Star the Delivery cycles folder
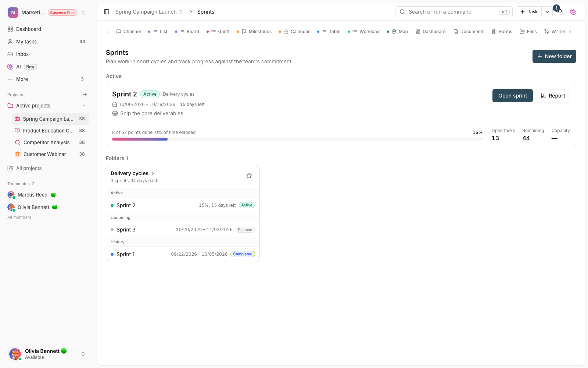 (249, 176)
